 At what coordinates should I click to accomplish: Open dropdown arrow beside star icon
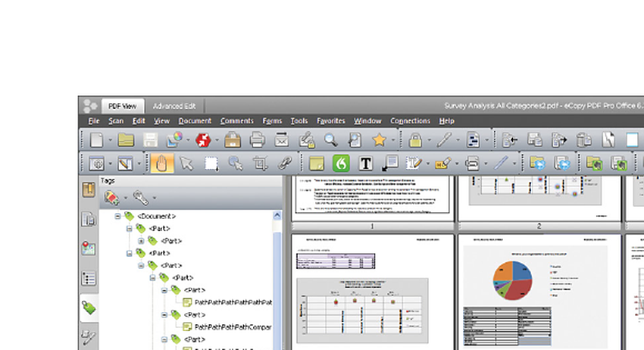click(393, 140)
